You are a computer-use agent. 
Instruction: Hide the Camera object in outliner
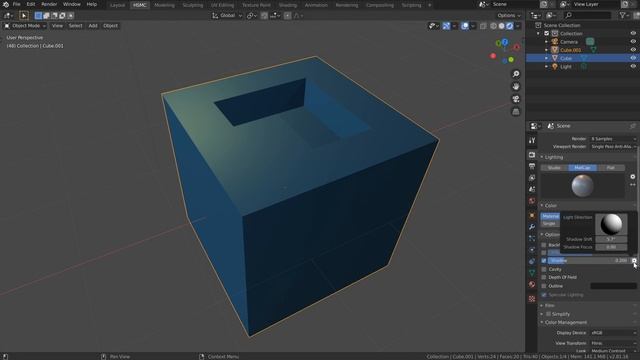(x=633, y=42)
